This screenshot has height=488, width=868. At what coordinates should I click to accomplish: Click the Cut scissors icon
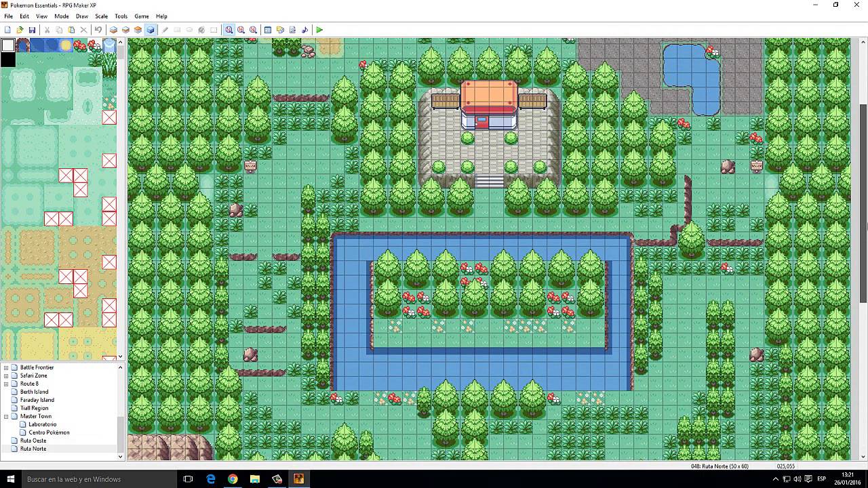tap(47, 30)
